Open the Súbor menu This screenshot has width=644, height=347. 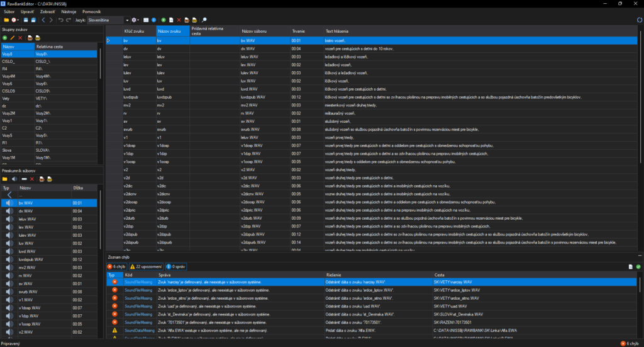[9, 11]
